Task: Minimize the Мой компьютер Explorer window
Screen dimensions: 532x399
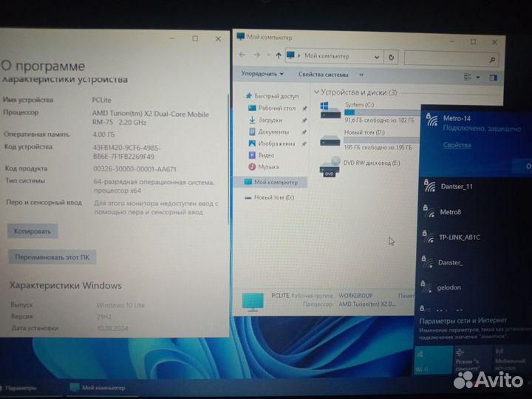Action: pos(451,41)
